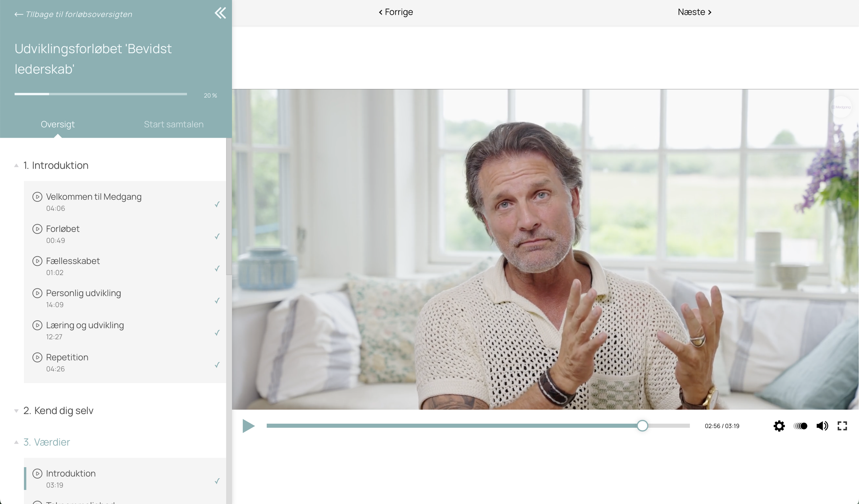Toggle completion checkmark for Forløbet
This screenshot has width=859, height=504.
click(x=217, y=236)
